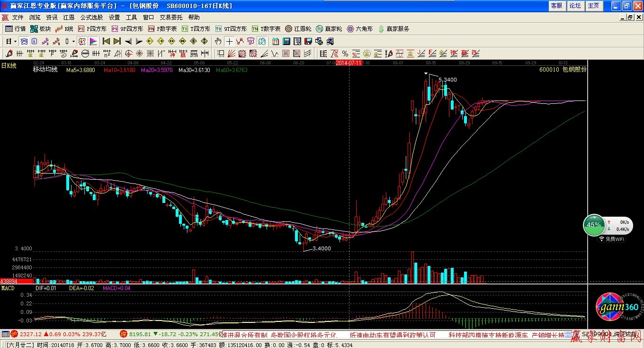
Task: Click the green 45% floating indicator
Action: pyautogui.click(x=593, y=225)
